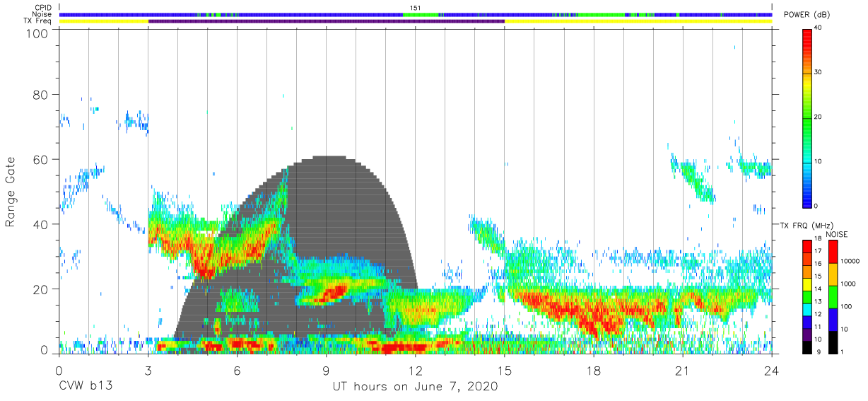Click x-axis tick label '9'

pyautogui.click(x=326, y=371)
